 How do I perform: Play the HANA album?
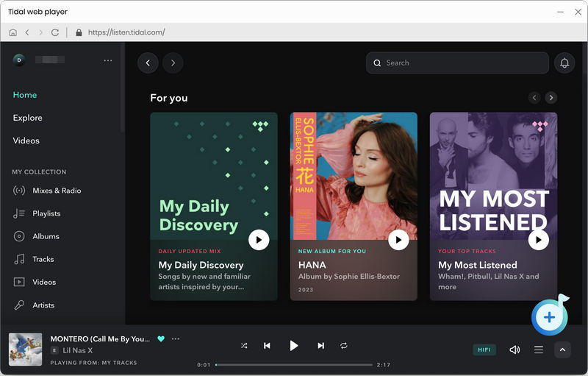tap(398, 240)
